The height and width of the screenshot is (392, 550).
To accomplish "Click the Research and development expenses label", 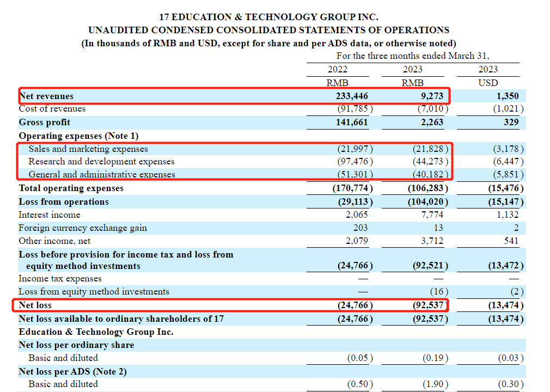I will coord(101,162).
